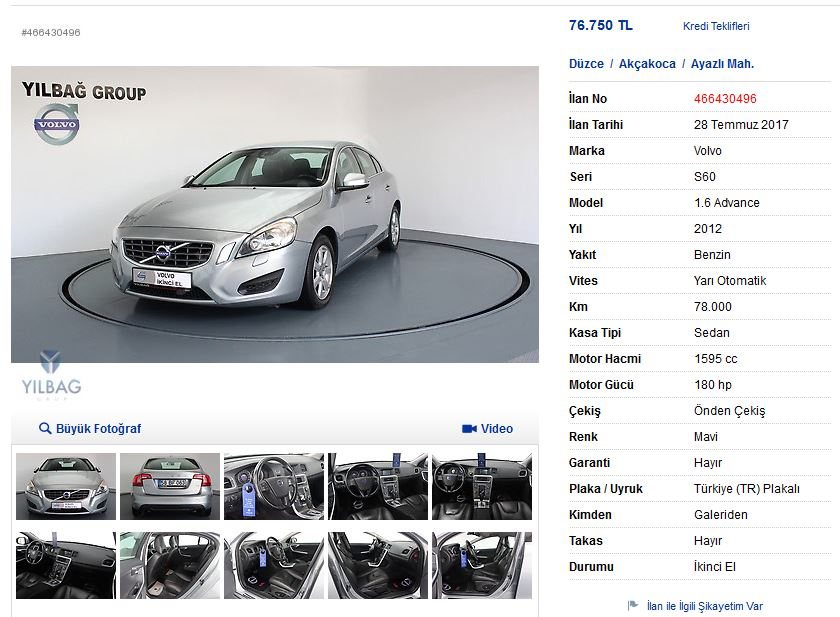Click the Seri value S60
This screenshot has width=840, height=617.
[x=704, y=177]
